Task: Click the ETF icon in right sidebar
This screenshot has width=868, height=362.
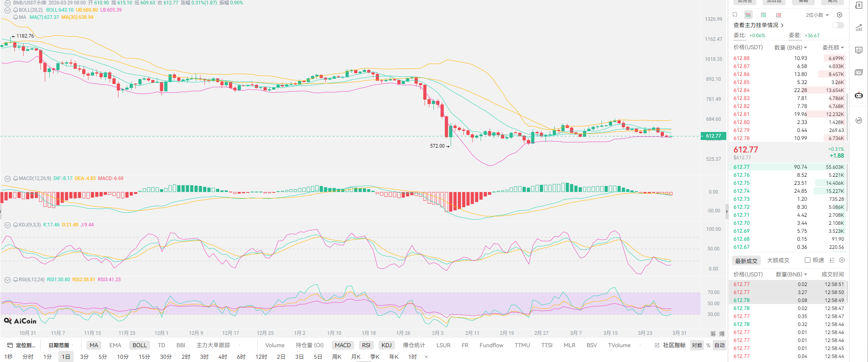Action: pos(859,72)
